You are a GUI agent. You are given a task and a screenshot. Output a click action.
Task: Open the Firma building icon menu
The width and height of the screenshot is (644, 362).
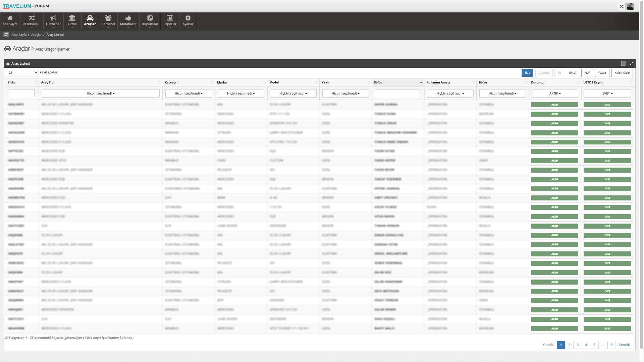tap(72, 20)
